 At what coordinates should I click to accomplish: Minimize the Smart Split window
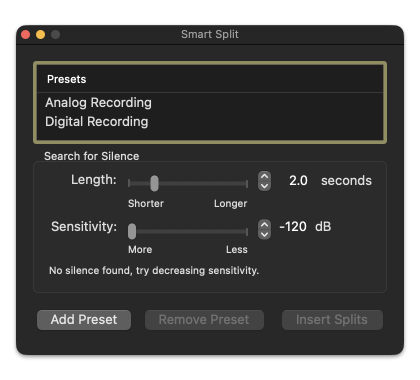click(x=41, y=34)
